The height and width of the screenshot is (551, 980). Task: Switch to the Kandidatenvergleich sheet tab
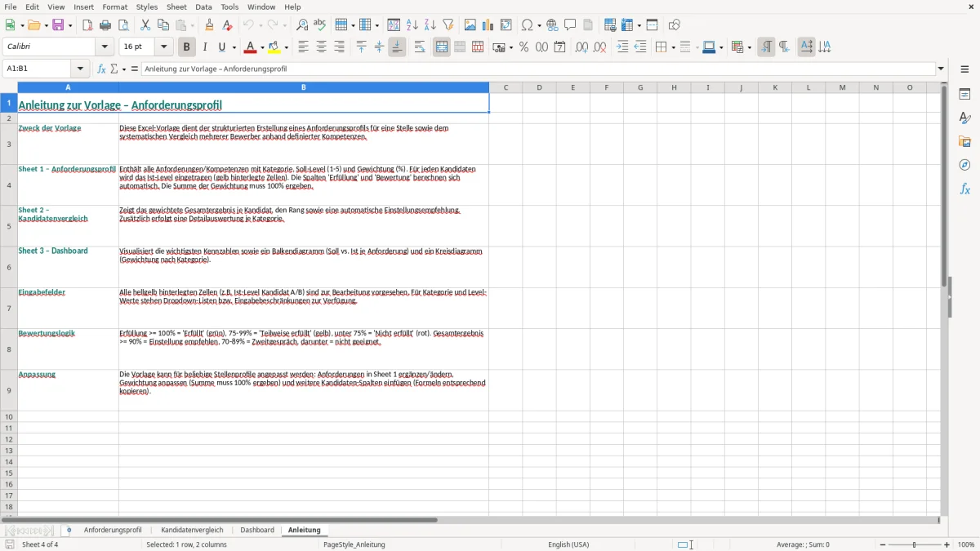point(192,530)
